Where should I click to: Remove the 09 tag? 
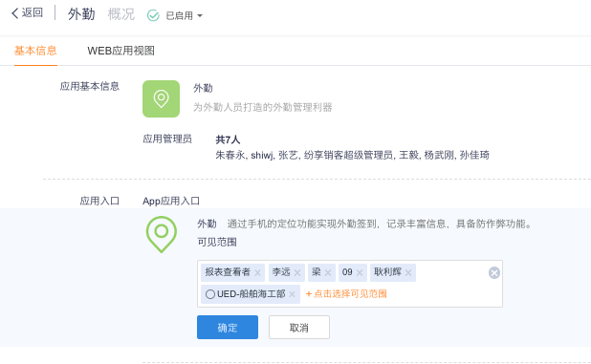coord(360,272)
